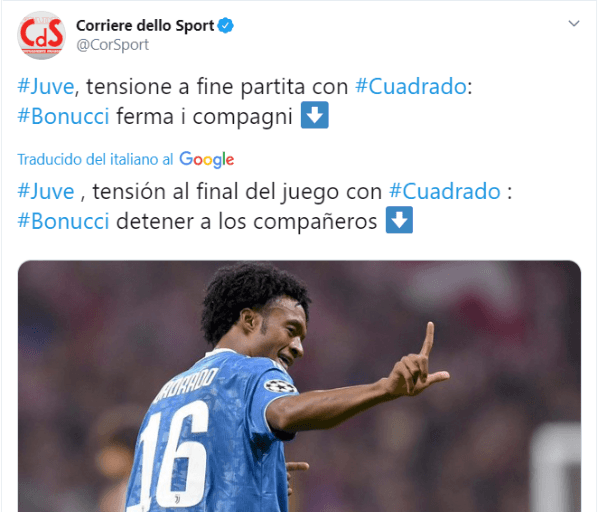Click the #Cuadrado hashtag in the Italian text
Image resolution: width=598 pixels, height=512 pixels.
pyautogui.click(x=411, y=87)
